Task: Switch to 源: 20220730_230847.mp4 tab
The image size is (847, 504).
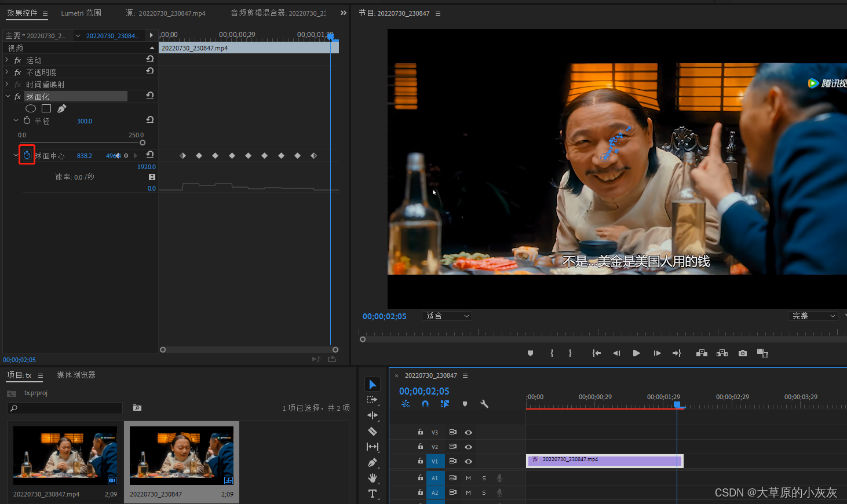Action: [166, 13]
